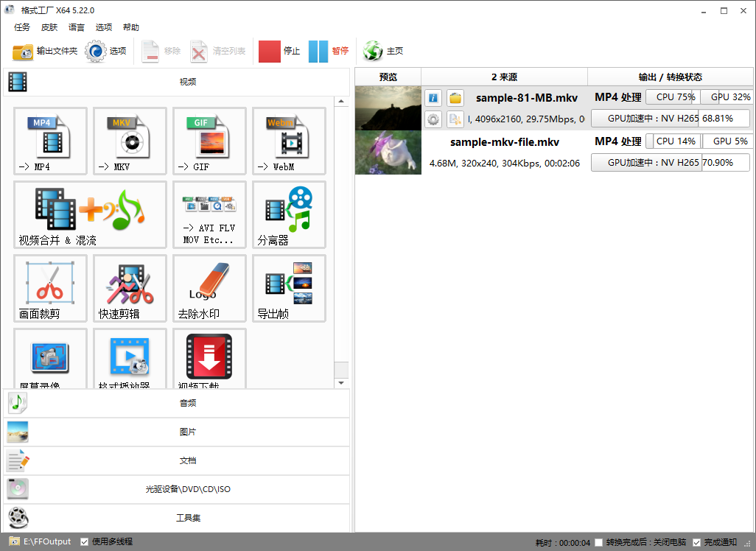756x551 pixels.
Task: Open the -> WebM conversion tool
Action: click(x=289, y=141)
